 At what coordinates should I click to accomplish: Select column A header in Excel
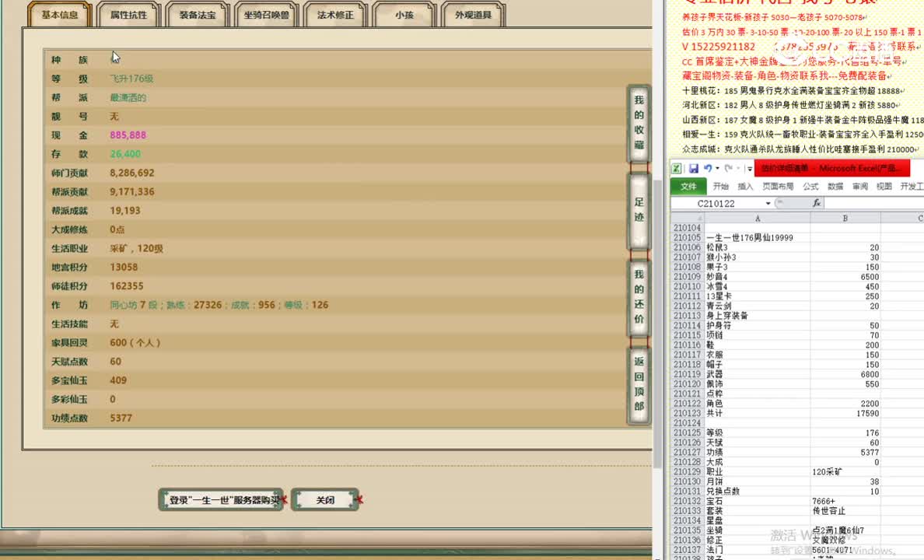[758, 218]
